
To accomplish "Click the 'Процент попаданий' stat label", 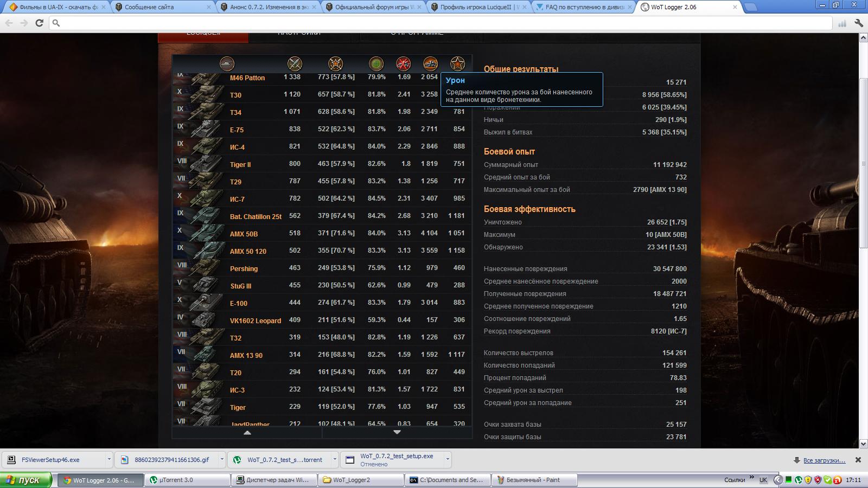I will [x=515, y=378].
